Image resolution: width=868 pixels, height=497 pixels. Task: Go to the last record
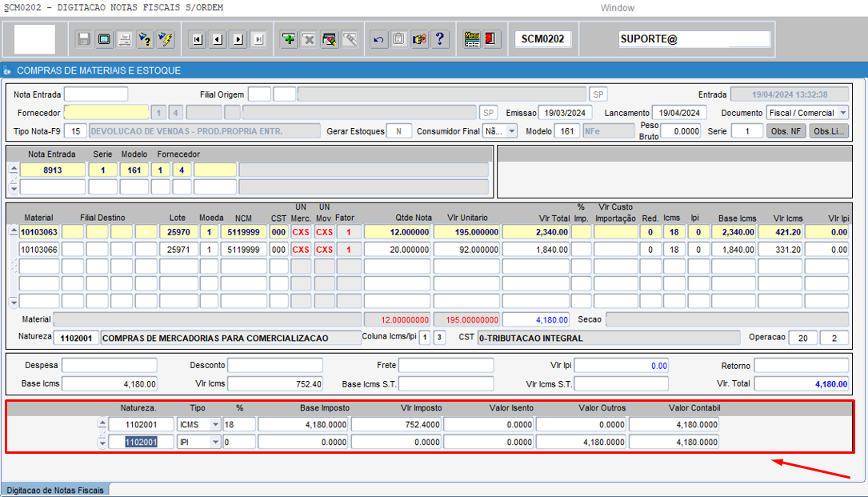258,38
